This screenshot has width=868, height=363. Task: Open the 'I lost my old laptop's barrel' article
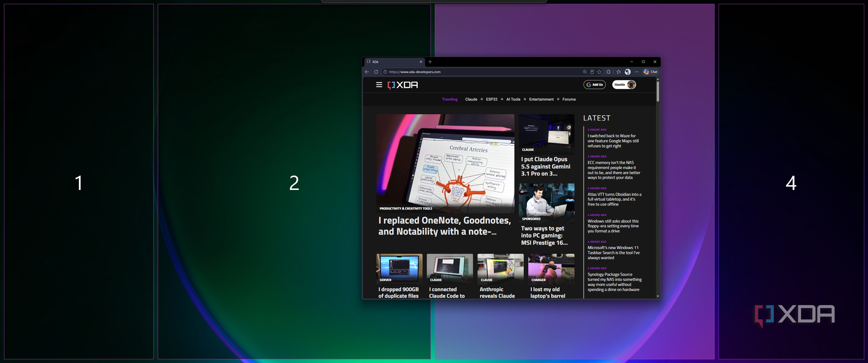(x=548, y=293)
